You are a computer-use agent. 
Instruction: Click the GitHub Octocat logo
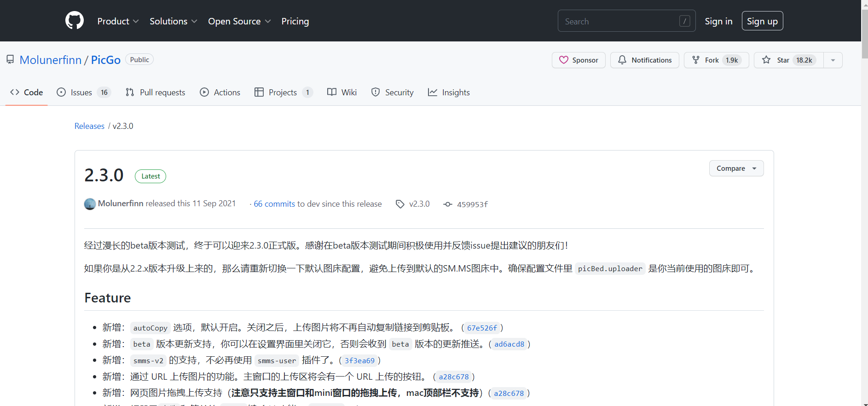[x=75, y=21]
